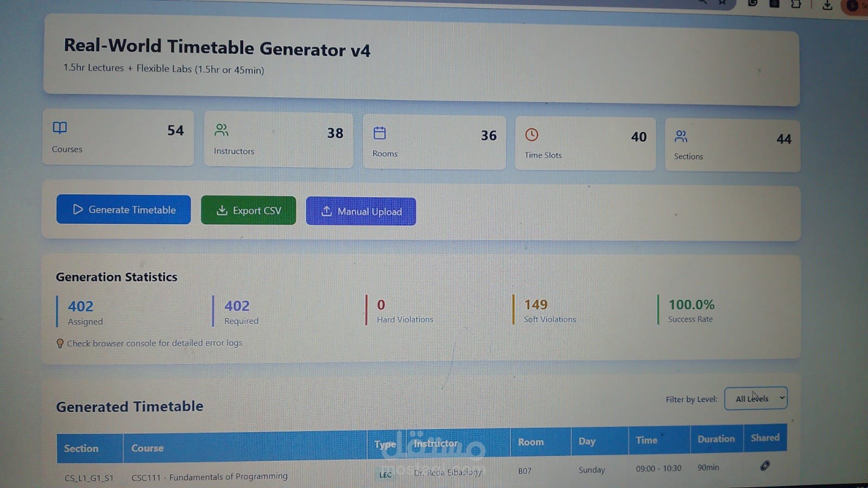The height and width of the screenshot is (488, 868).
Task: Click the upload icon on Manual Upload
Action: point(326,211)
